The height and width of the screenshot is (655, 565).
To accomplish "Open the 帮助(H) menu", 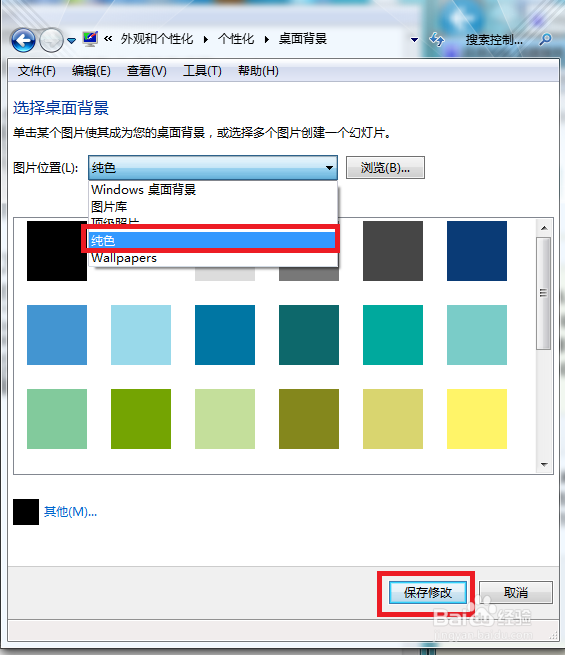I will pyautogui.click(x=258, y=71).
